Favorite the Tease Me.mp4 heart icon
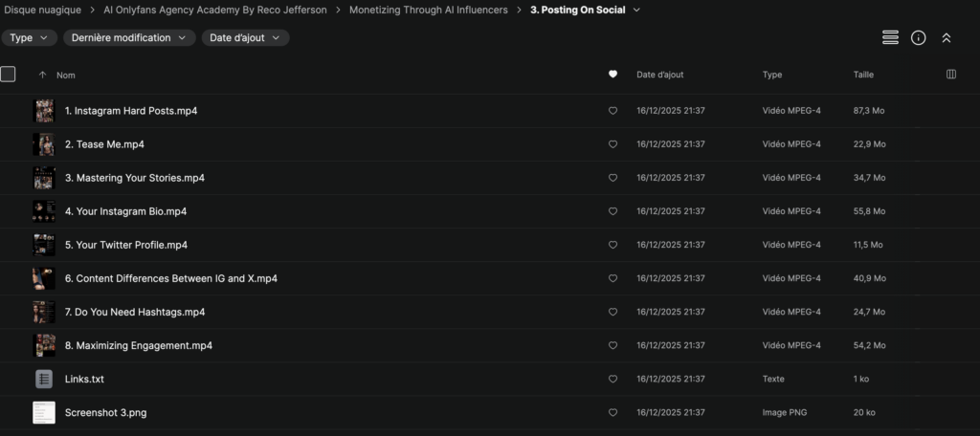The image size is (980, 436). coord(612,144)
